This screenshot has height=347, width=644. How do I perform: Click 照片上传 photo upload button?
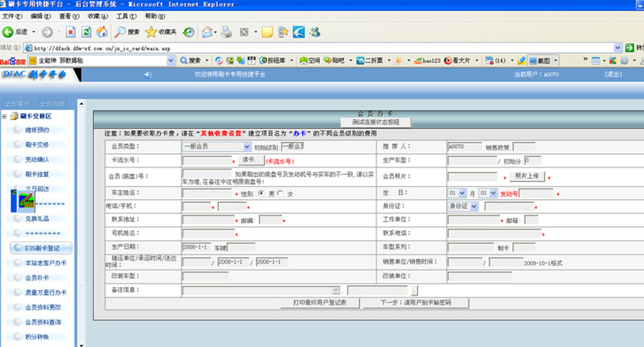tap(527, 176)
